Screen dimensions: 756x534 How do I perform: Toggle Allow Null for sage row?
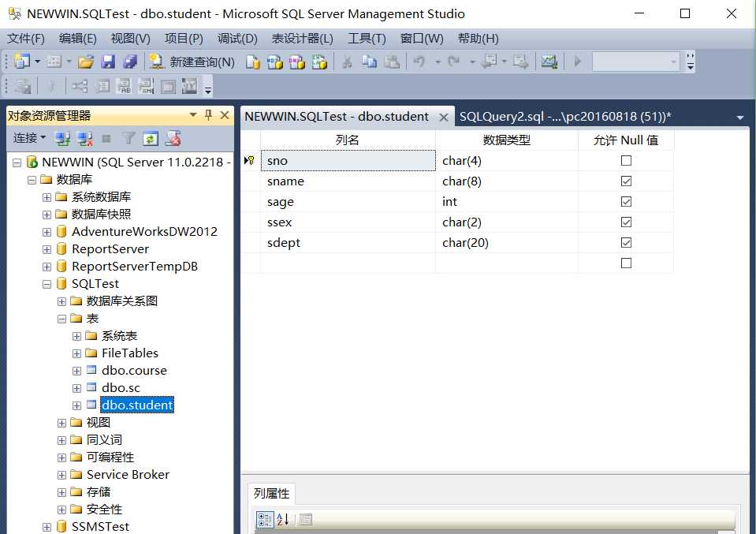point(626,202)
